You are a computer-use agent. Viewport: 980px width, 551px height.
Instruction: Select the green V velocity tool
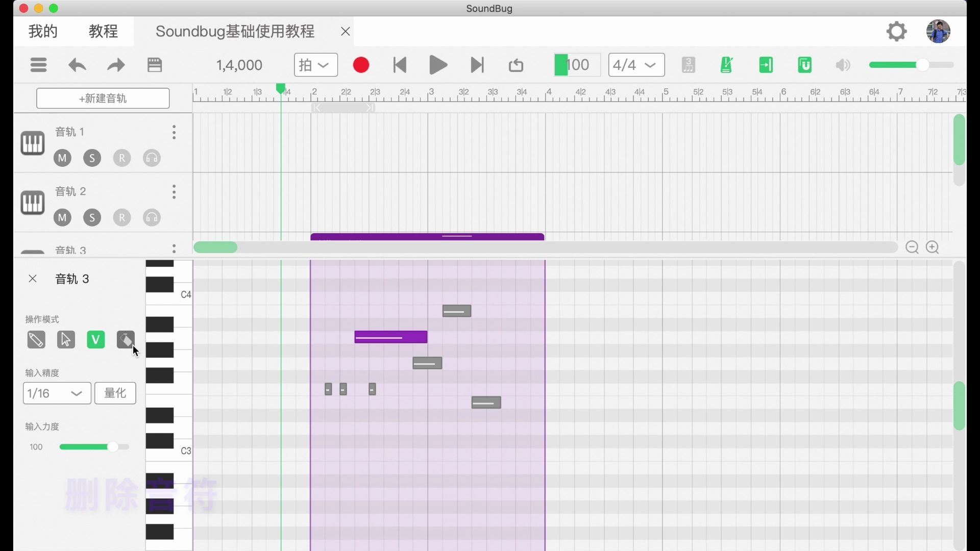[96, 340]
